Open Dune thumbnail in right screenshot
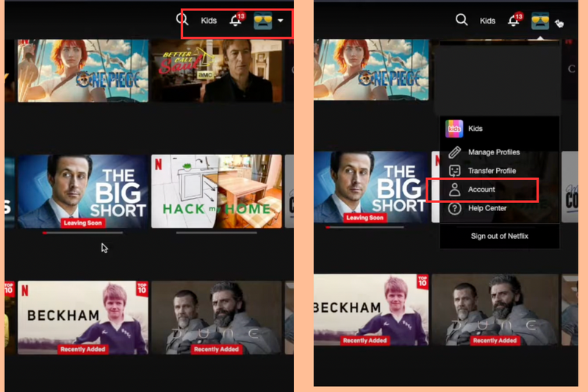588x392 pixels. tap(495, 310)
